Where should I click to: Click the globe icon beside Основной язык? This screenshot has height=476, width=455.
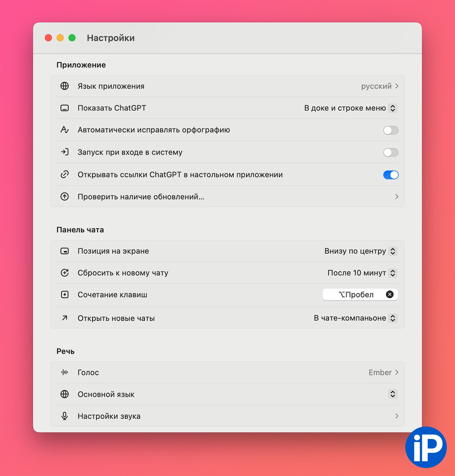click(65, 394)
